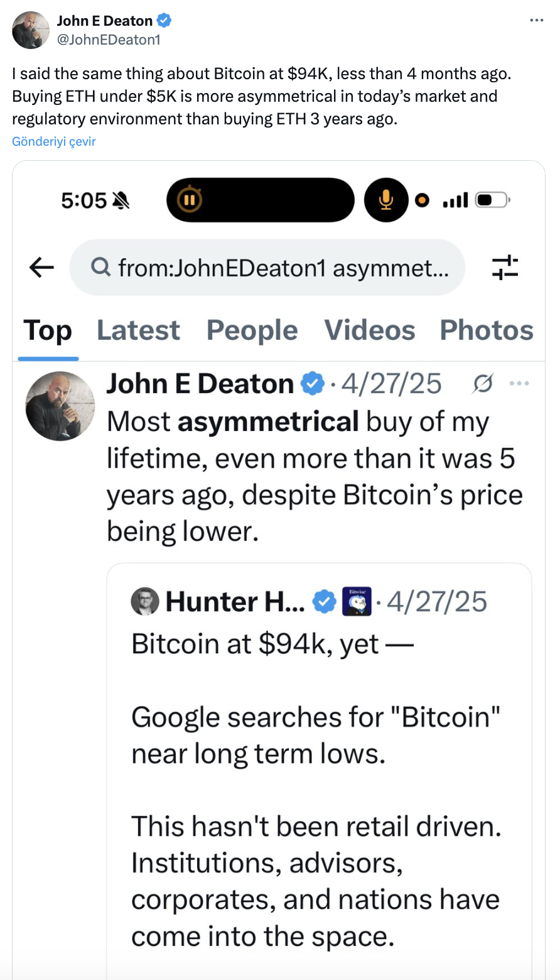Click the Bitwise badge next to Hunter
Image resolution: width=560 pixels, height=980 pixels.
point(357,601)
